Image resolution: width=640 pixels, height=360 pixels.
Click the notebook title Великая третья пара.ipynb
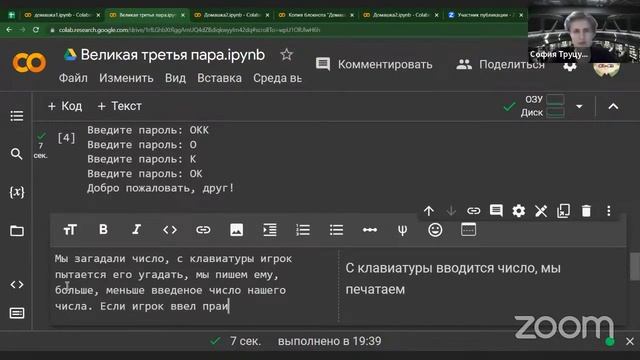(x=173, y=55)
